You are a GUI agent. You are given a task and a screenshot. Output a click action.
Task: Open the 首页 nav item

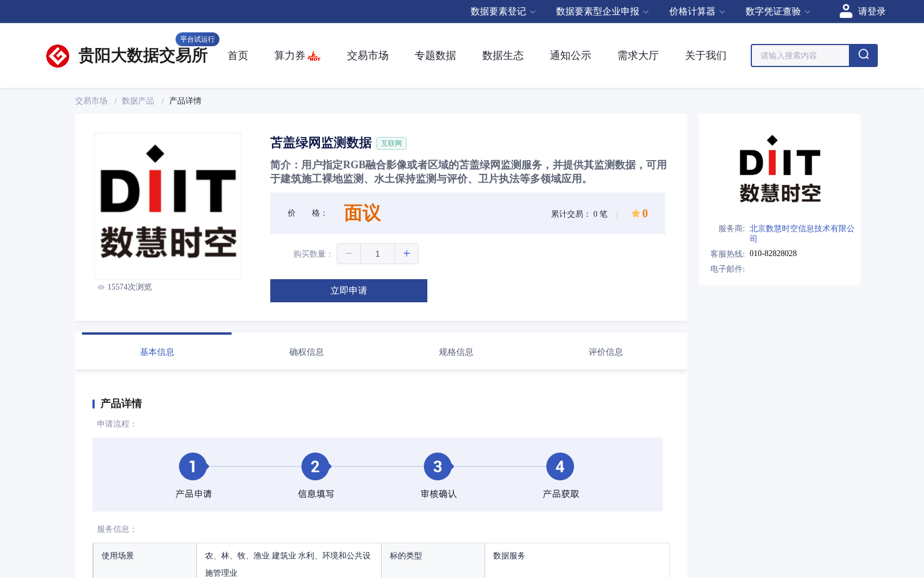click(238, 55)
